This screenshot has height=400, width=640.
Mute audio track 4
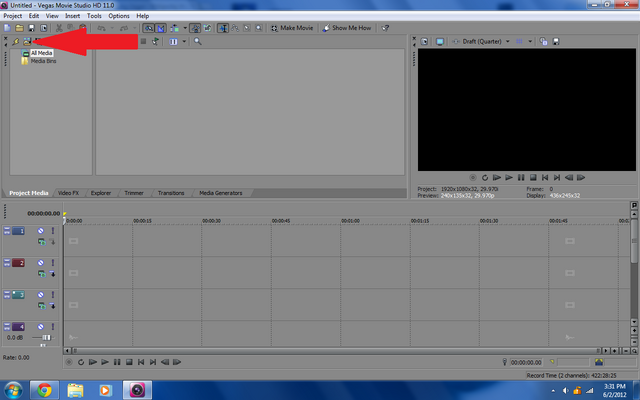[41, 327]
